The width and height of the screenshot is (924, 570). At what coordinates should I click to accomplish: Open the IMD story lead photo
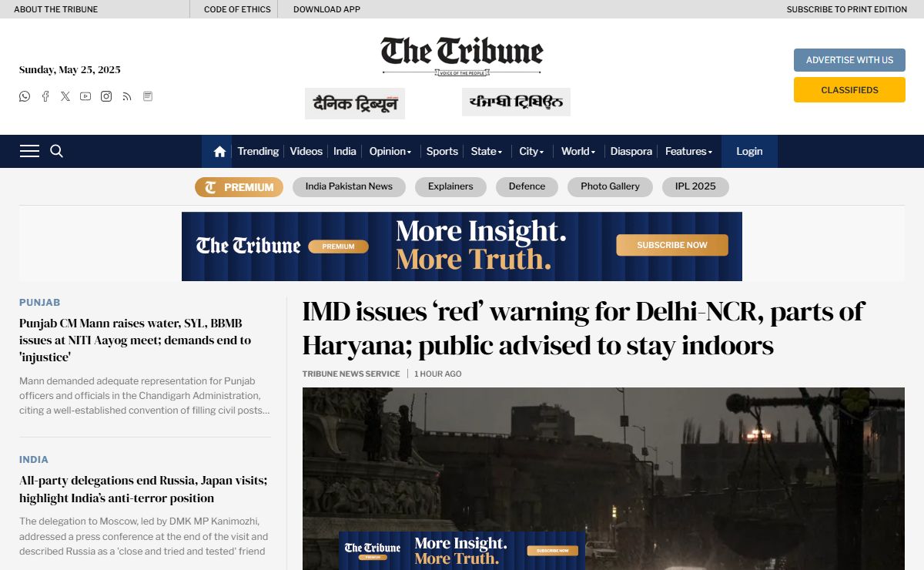click(603, 478)
